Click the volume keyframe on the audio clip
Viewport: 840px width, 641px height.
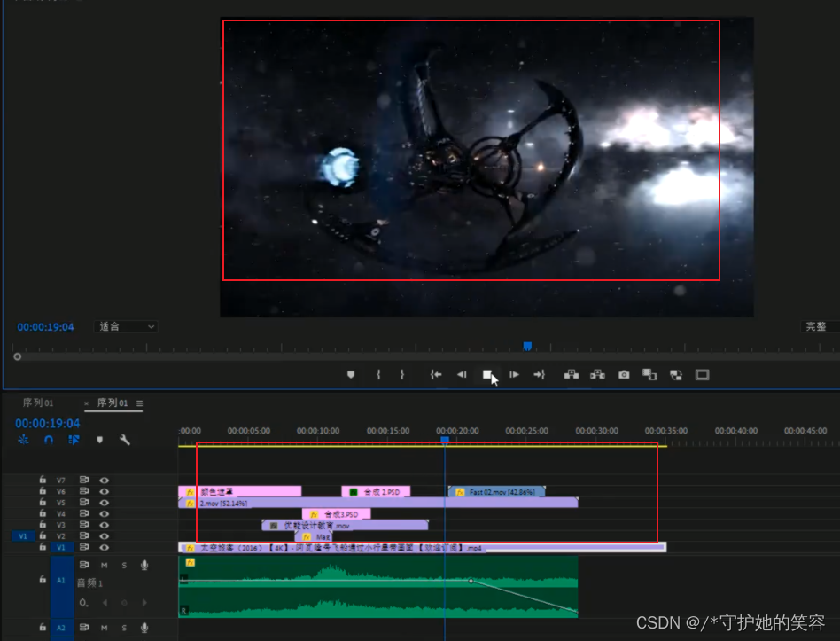click(x=471, y=581)
